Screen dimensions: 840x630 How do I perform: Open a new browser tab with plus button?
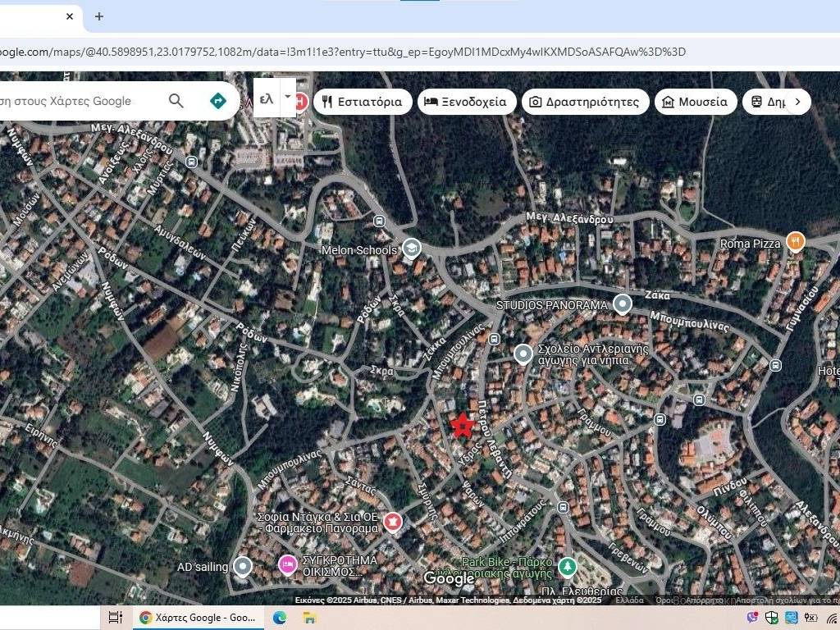pos(99,16)
